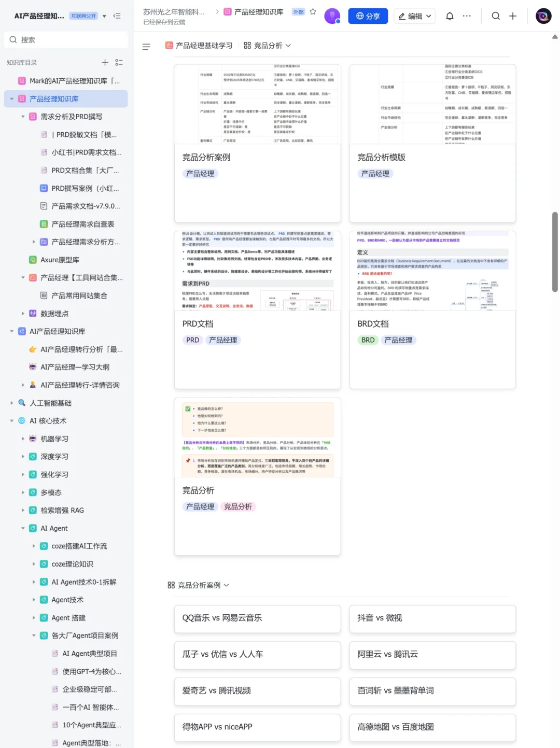Focus the sidebar 搜索 search field
560x748 pixels.
[66, 39]
